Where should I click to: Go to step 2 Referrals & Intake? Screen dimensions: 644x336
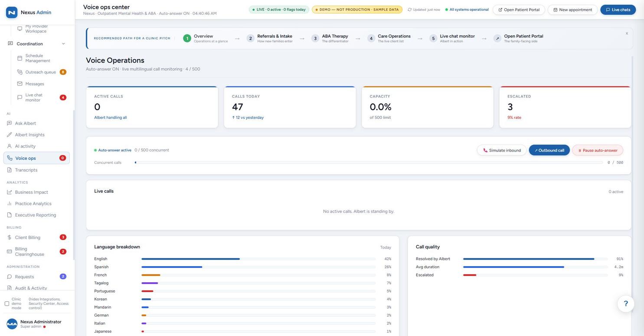[270, 38]
